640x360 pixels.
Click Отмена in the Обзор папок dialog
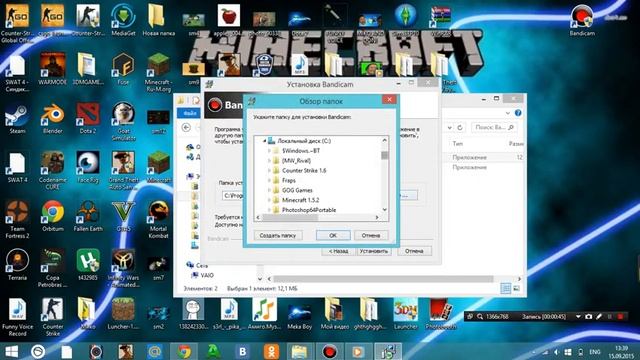tap(371, 236)
